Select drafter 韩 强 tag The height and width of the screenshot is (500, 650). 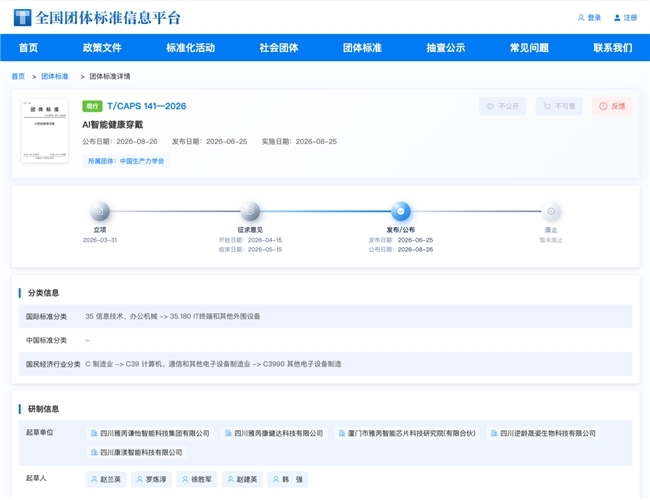[x=288, y=479]
